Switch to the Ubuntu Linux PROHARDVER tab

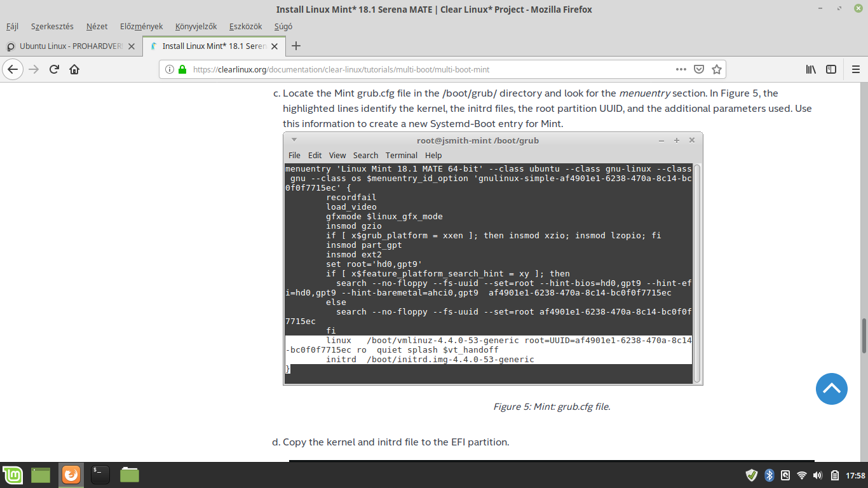[71, 46]
